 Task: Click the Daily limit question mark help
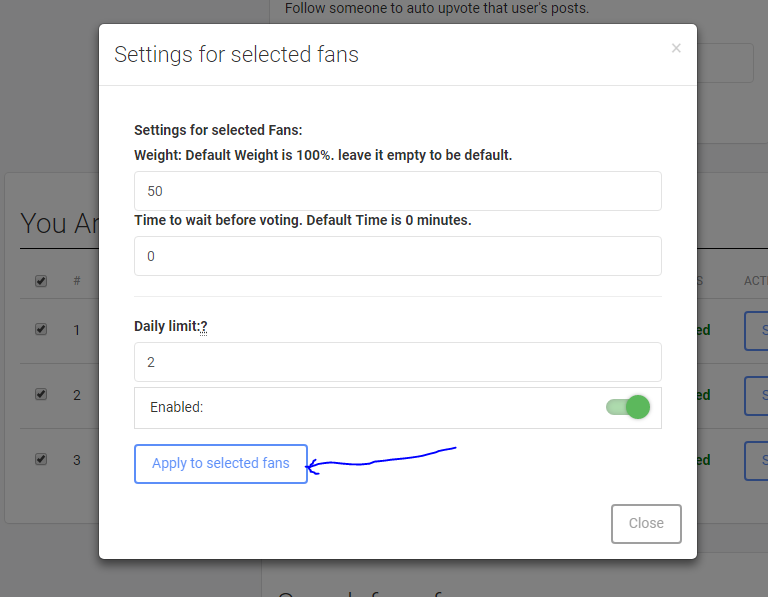click(x=204, y=326)
